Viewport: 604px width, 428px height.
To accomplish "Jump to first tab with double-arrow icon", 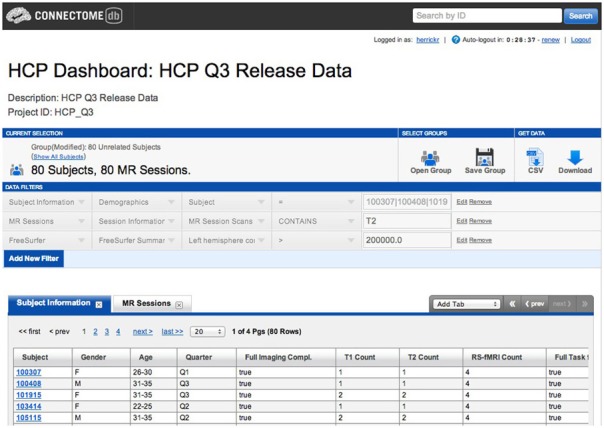I will pyautogui.click(x=513, y=303).
